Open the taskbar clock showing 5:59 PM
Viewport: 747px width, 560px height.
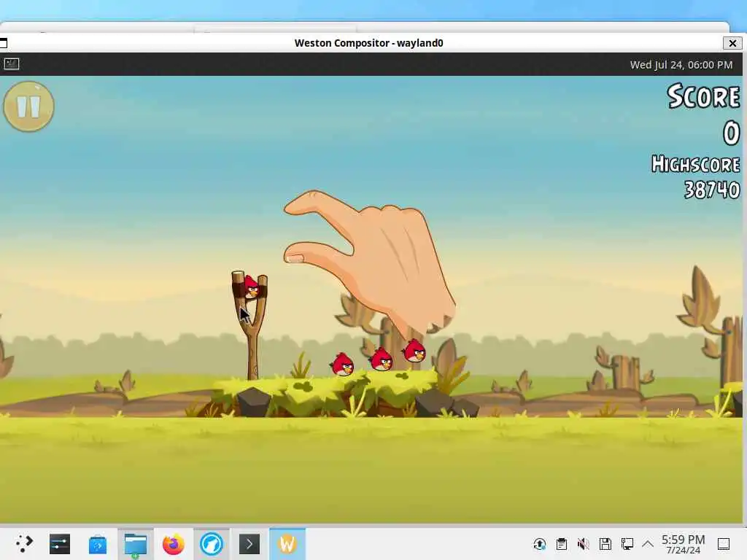coord(683,544)
